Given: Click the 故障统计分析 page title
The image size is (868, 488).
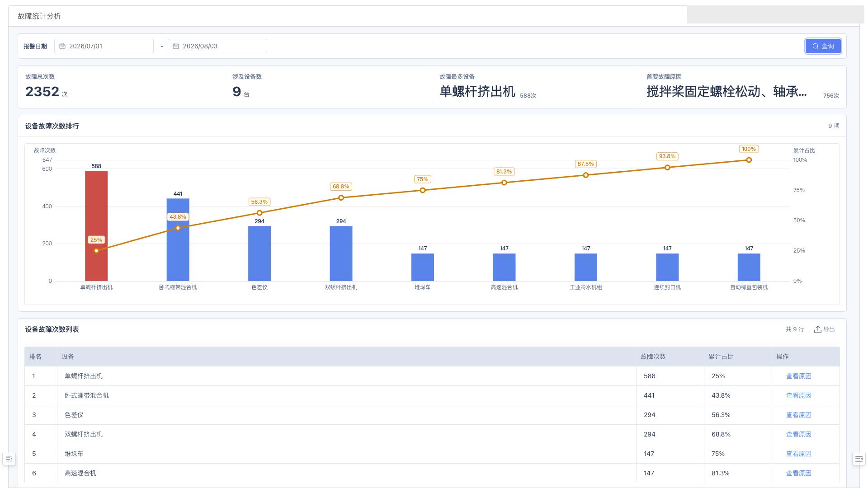Looking at the screenshot, I should coord(39,16).
